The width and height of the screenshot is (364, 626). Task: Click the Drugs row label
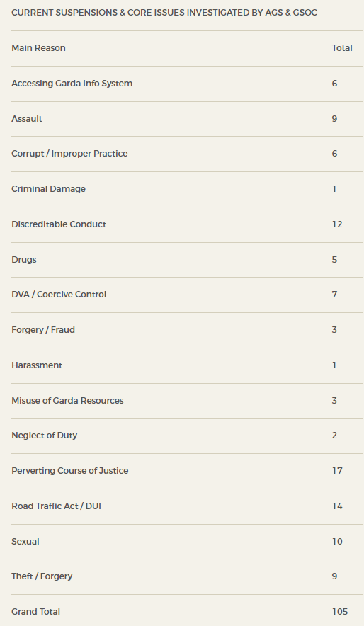[x=24, y=259]
